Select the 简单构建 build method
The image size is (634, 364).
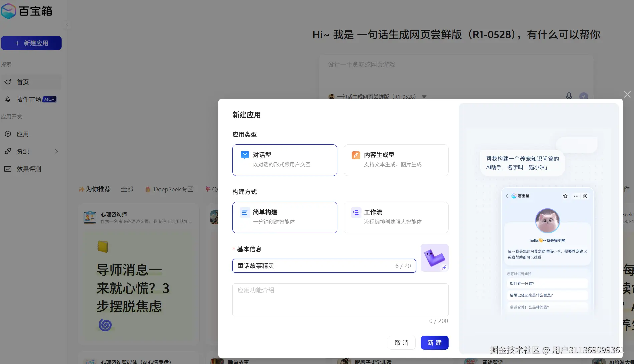click(285, 217)
